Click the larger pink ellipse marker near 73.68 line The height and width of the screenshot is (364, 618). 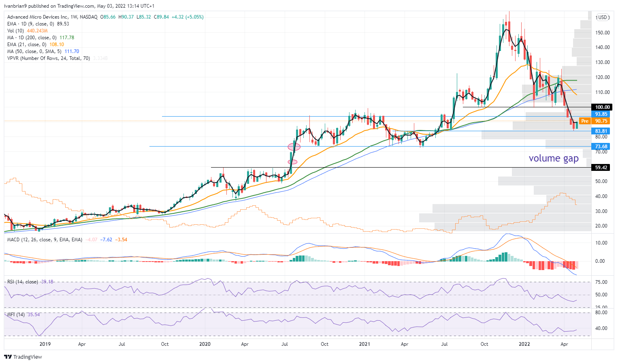click(294, 147)
